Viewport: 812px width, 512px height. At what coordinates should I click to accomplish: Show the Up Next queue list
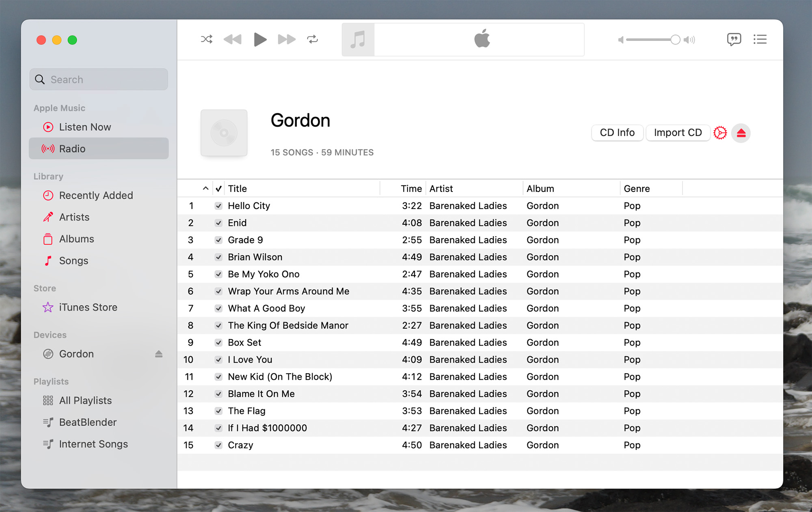760,39
